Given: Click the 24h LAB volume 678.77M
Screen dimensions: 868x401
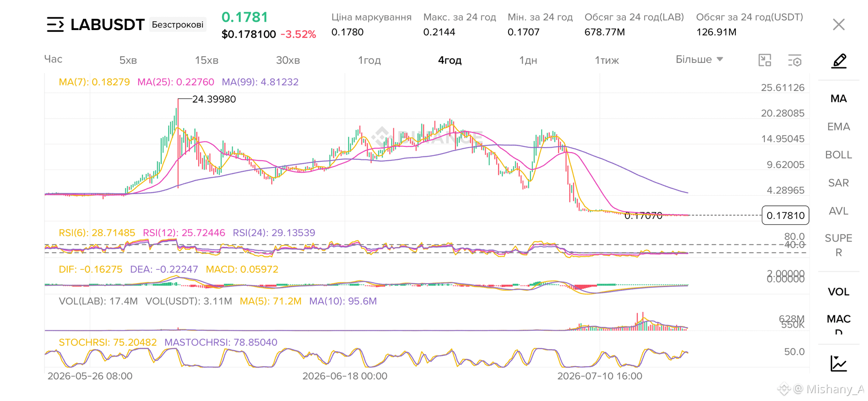Looking at the screenshot, I should [x=604, y=32].
